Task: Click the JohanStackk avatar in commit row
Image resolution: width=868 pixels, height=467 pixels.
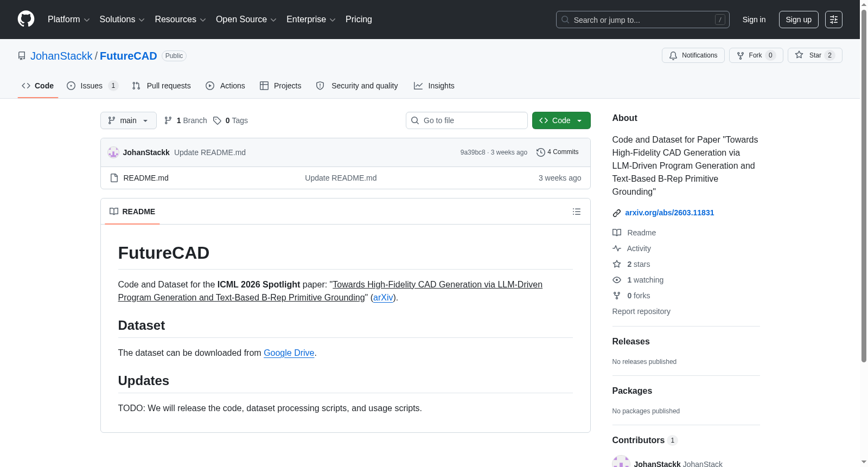Action: (113, 152)
